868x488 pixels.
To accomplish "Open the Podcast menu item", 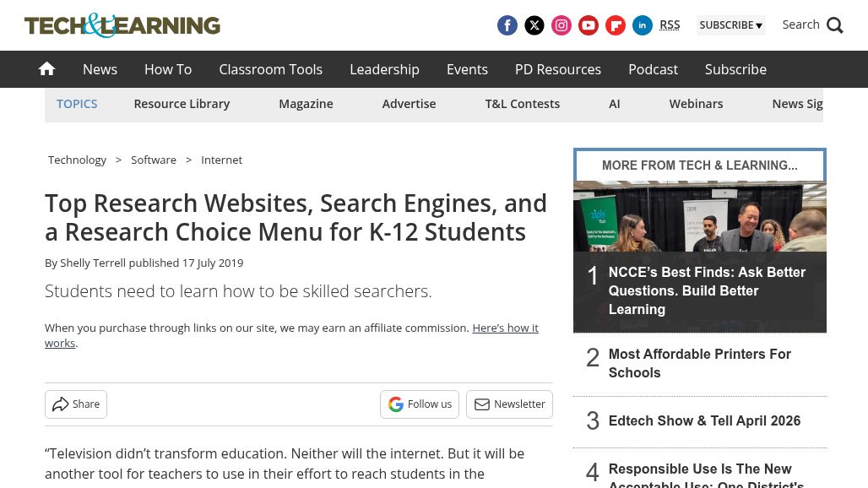I will coord(653,69).
